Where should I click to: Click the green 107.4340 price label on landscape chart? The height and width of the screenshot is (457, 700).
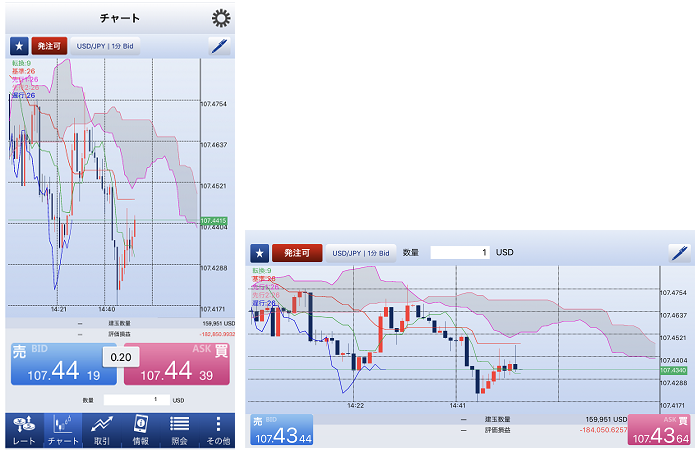[673, 370]
